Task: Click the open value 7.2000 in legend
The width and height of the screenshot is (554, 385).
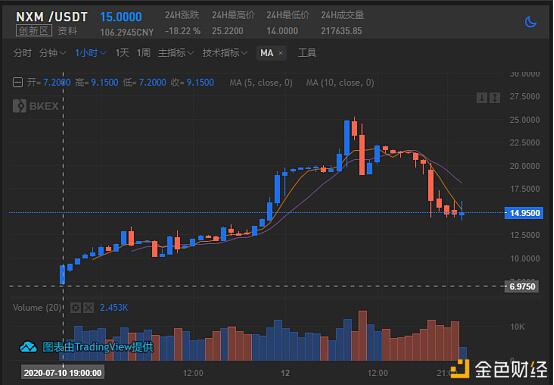Action: click(57, 83)
